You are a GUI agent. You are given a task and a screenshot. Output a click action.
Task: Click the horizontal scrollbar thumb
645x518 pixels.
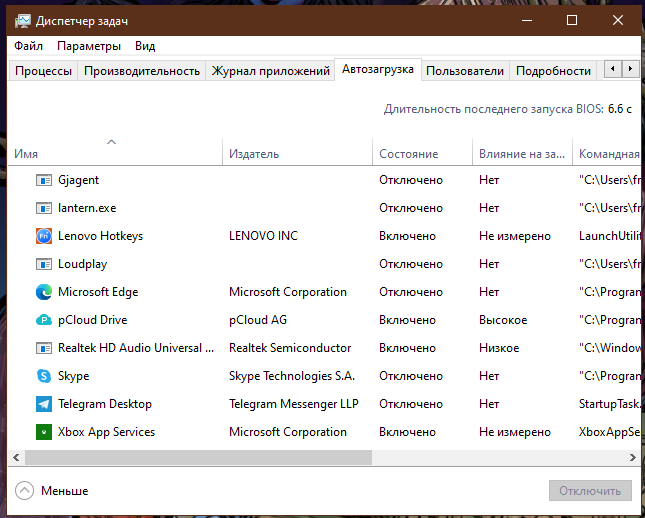pos(198,457)
